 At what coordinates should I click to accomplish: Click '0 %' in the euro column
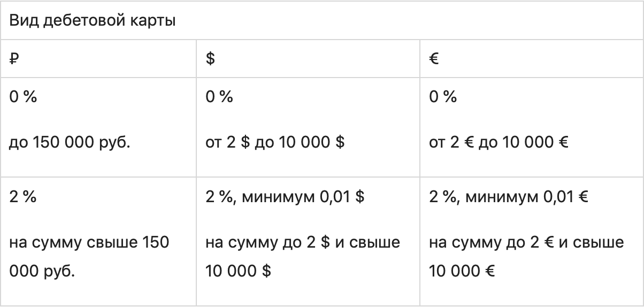(443, 97)
